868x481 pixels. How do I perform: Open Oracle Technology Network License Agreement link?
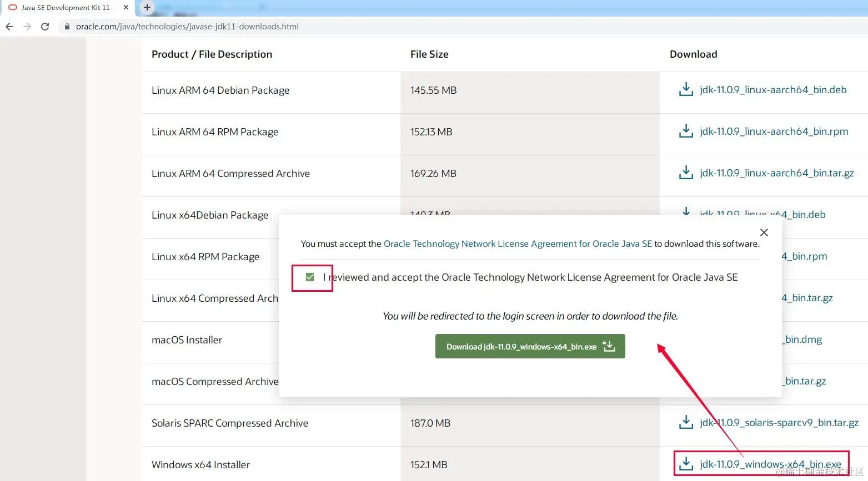(518, 244)
